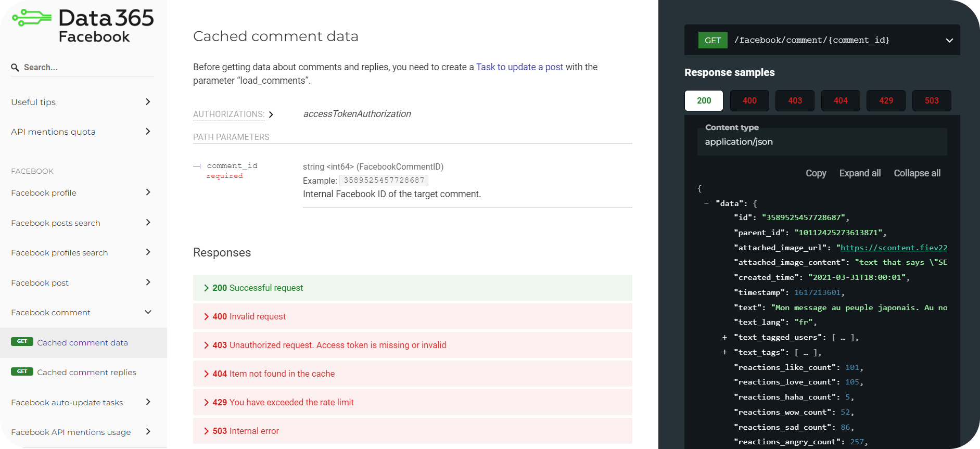Click the "reactions_sad_count" value 86
The width and height of the screenshot is (980, 449).
pos(845,427)
